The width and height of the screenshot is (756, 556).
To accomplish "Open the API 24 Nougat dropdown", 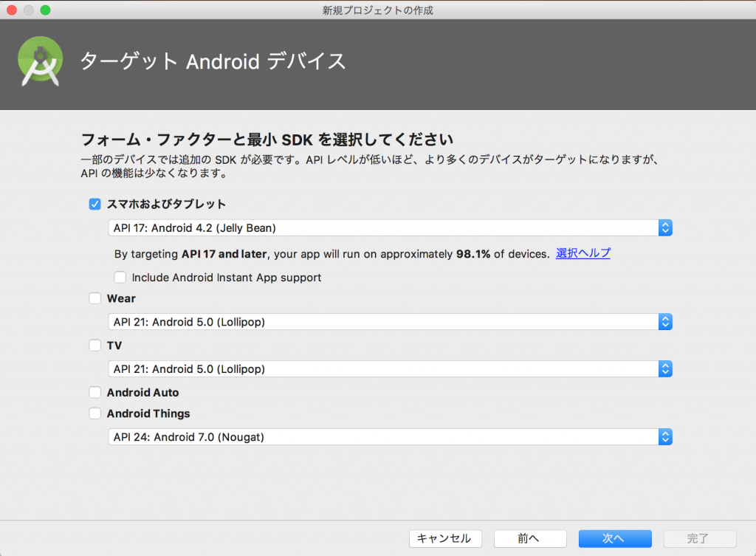I will coord(390,437).
